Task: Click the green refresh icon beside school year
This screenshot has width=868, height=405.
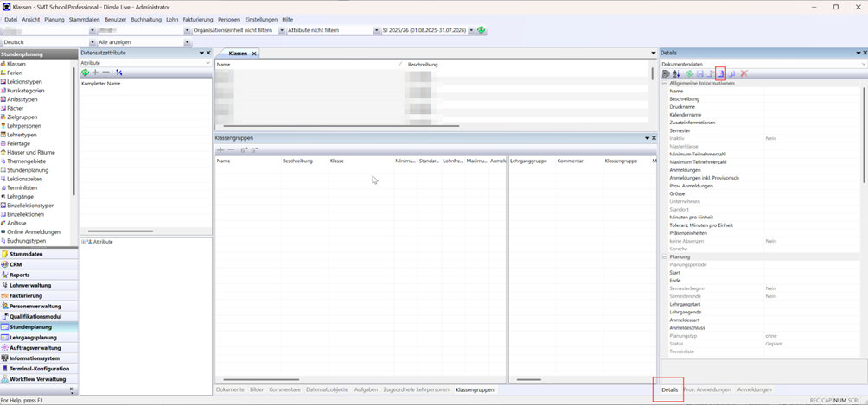Action: [x=482, y=30]
